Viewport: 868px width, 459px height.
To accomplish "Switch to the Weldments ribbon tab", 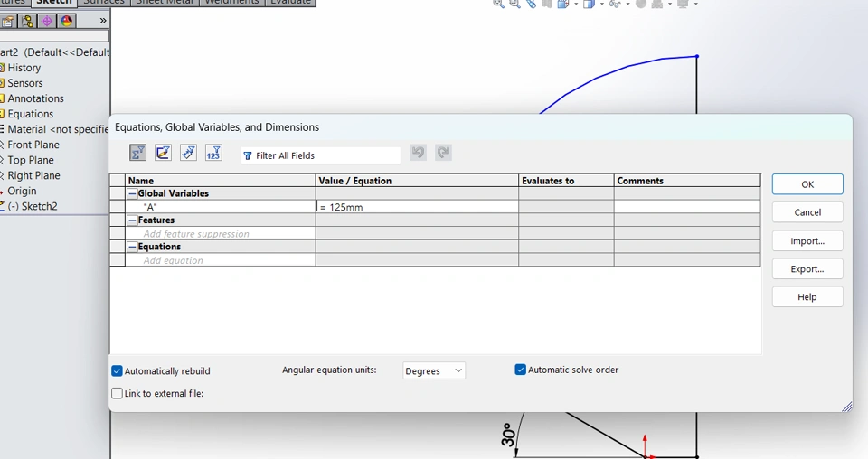I will click(x=231, y=3).
